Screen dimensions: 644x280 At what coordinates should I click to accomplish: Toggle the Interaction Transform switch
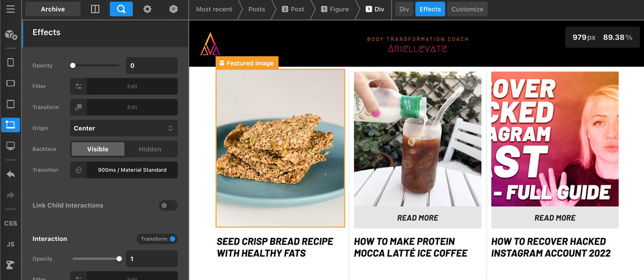tap(157, 239)
